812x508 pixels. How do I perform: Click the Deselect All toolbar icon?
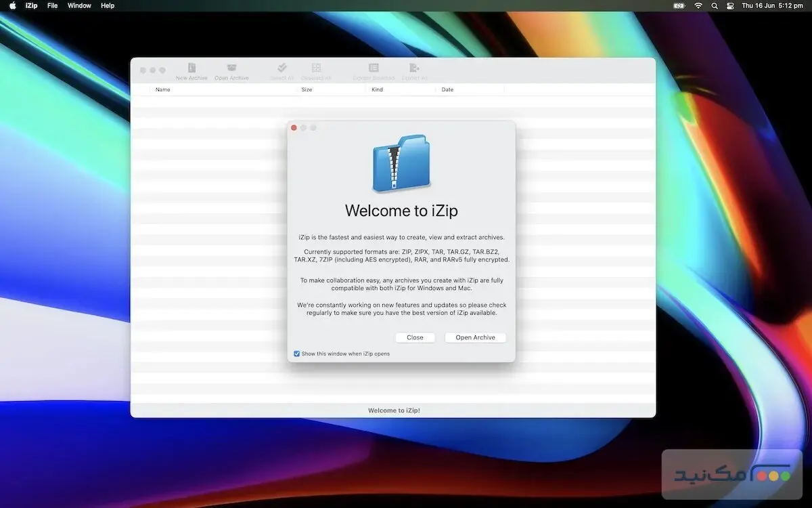tap(315, 70)
